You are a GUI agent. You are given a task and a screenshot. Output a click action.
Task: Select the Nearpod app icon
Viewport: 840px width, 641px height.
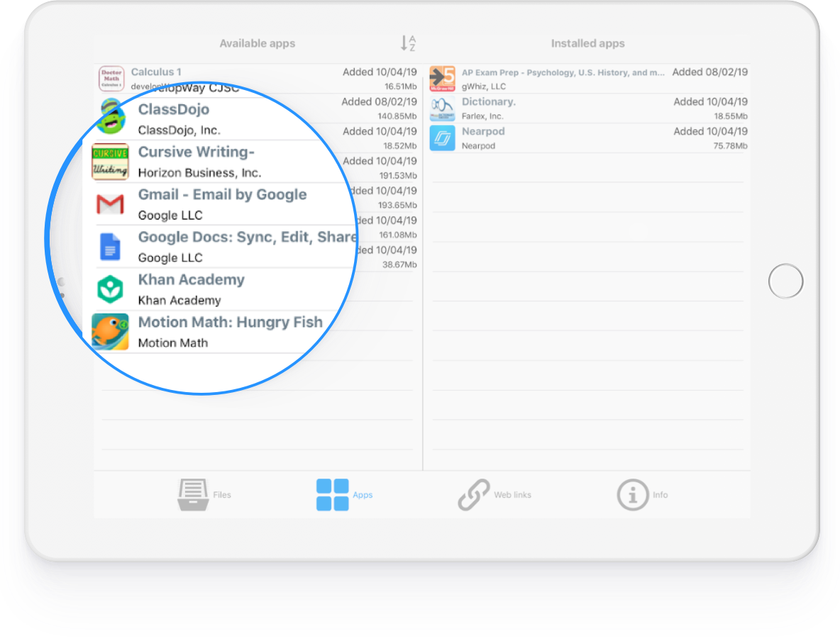(x=443, y=138)
